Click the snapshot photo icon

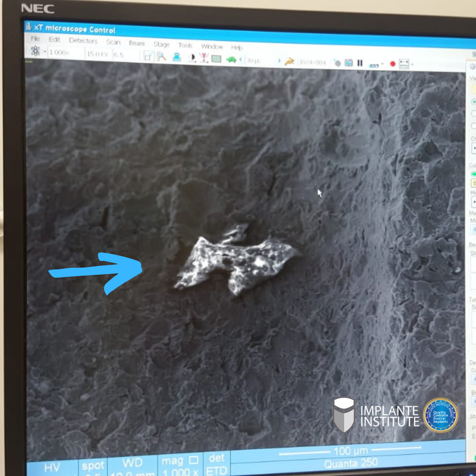tap(349, 63)
